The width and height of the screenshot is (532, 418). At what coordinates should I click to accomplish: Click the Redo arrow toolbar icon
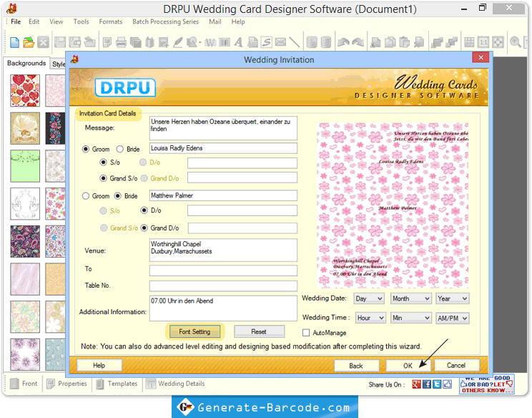(358, 42)
